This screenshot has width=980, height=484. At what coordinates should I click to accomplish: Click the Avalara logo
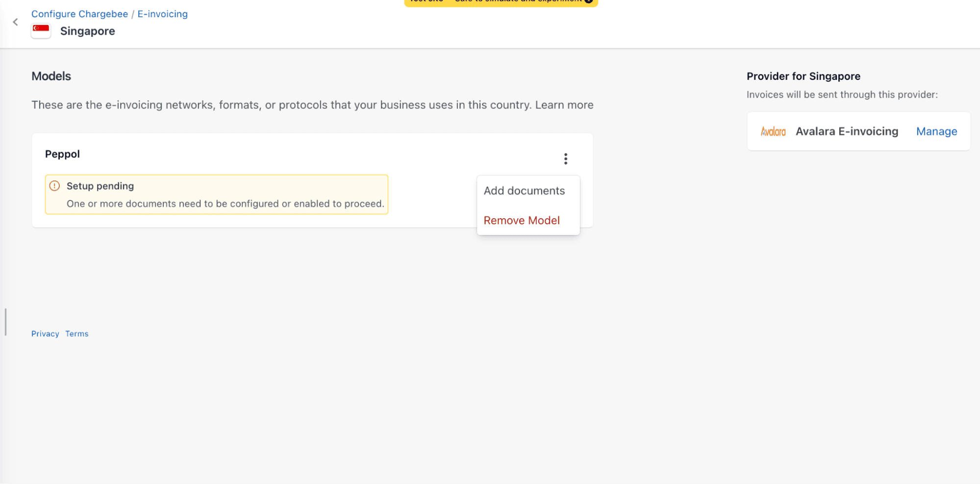point(773,131)
